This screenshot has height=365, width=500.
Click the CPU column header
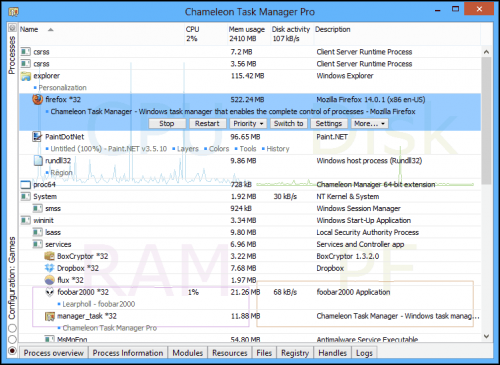coord(205,34)
